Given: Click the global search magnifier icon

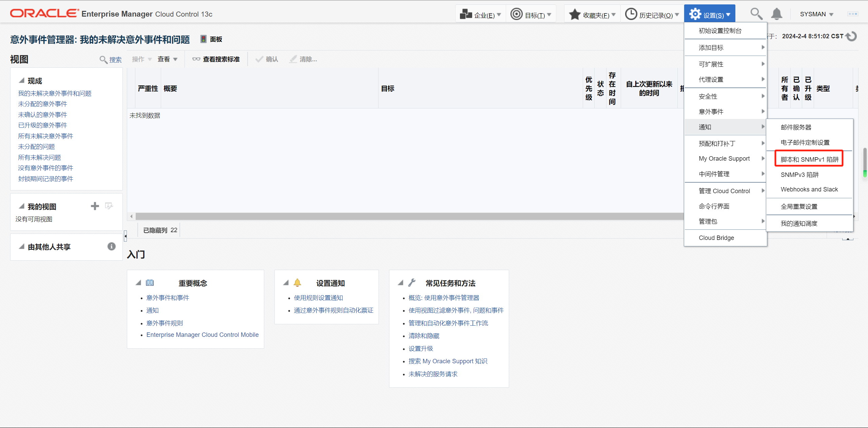Looking at the screenshot, I should coord(756,14).
